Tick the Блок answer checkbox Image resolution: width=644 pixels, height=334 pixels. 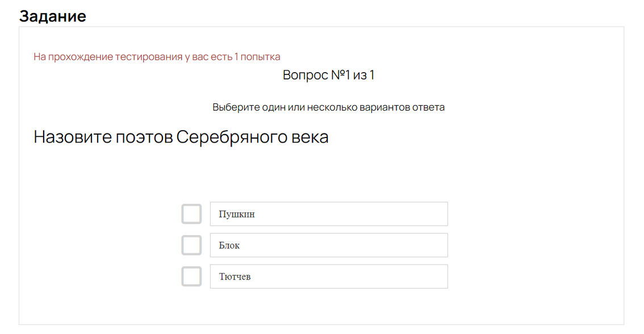click(191, 245)
